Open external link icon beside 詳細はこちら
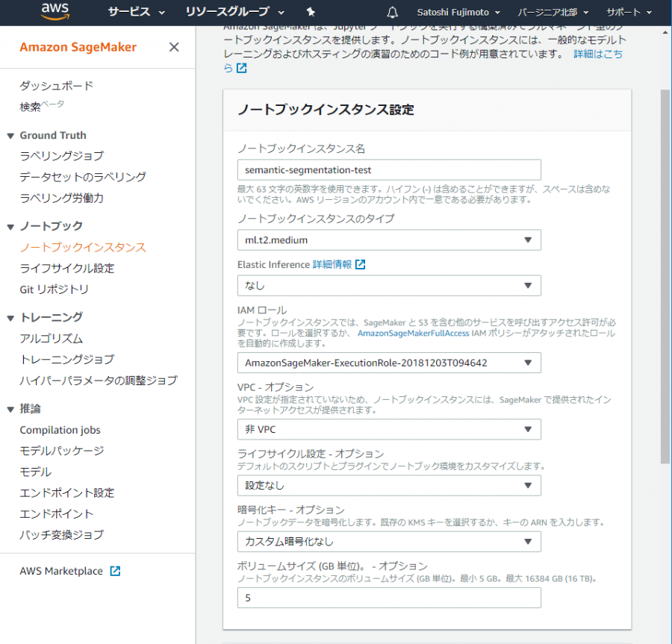The width and height of the screenshot is (672, 644). 242,68
